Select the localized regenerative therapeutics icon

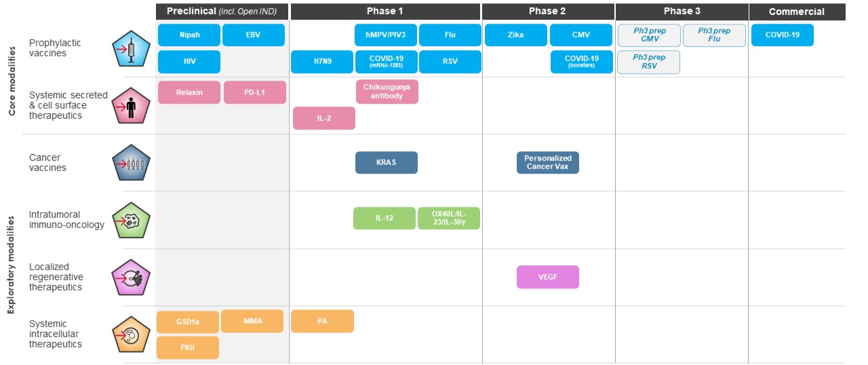point(130,277)
